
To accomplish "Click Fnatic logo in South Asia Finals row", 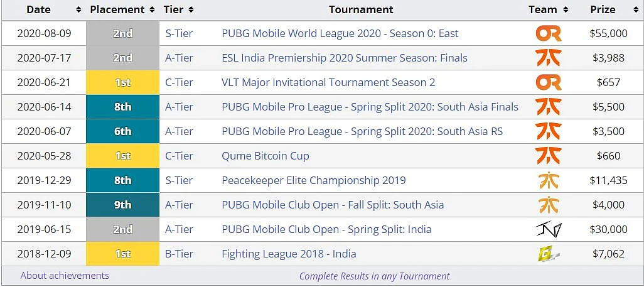I will (549, 107).
